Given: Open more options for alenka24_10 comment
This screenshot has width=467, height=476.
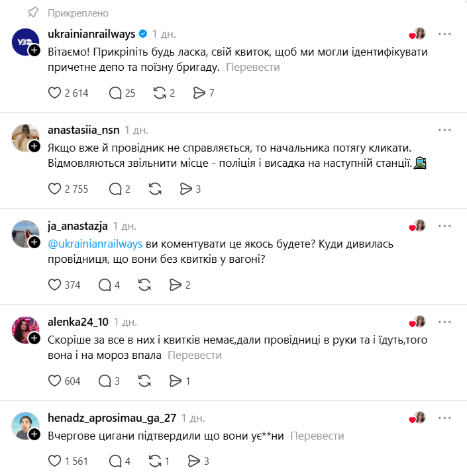Looking at the screenshot, I should pos(444,321).
